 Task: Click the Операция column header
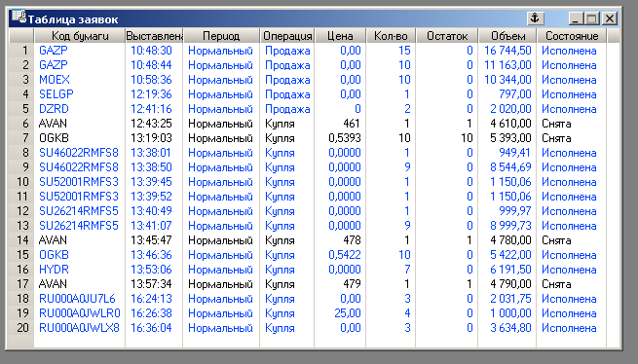point(287,36)
